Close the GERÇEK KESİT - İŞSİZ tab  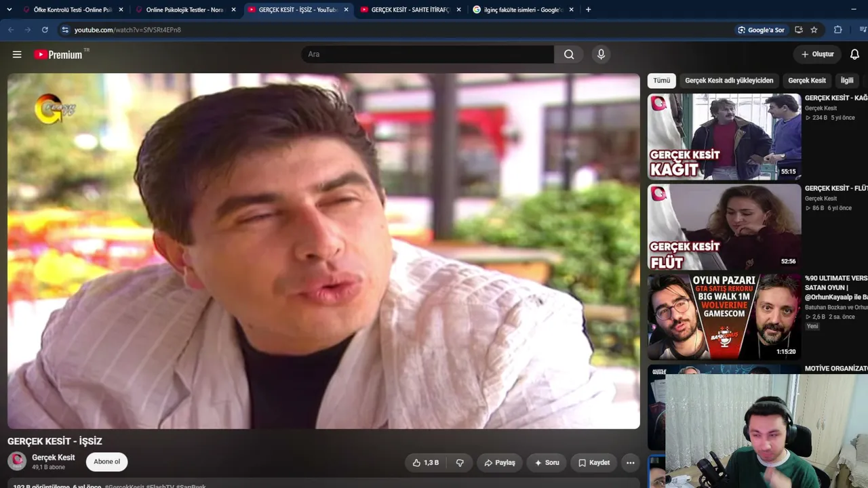point(346,9)
